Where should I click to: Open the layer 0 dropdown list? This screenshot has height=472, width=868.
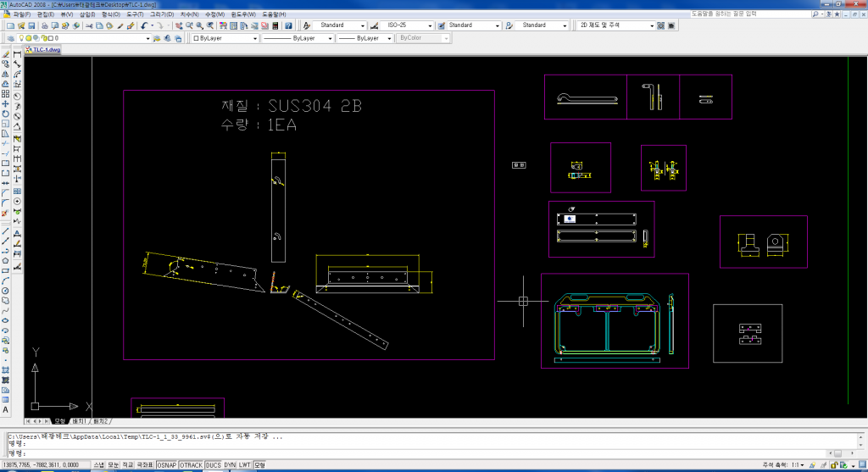[x=83, y=38]
